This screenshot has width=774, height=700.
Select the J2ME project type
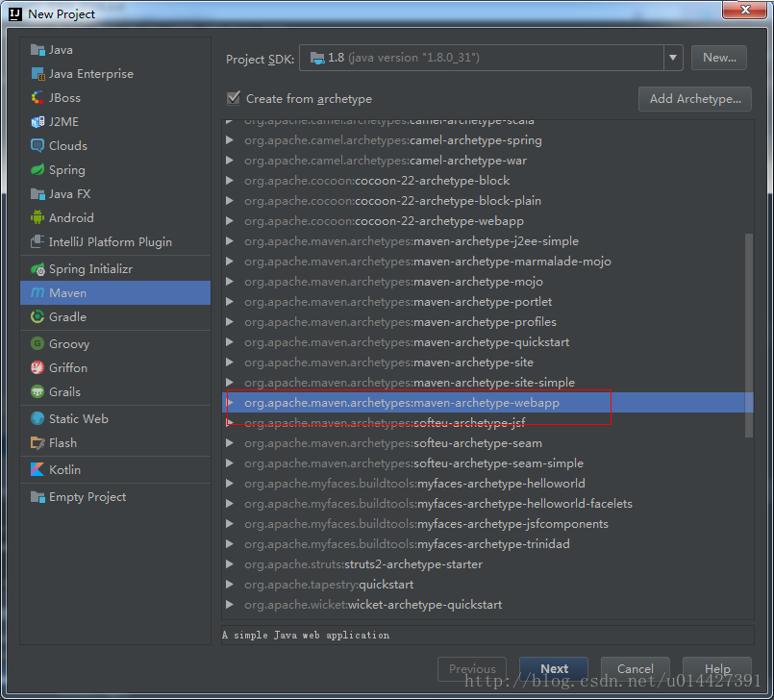click(x=58, y=121)
